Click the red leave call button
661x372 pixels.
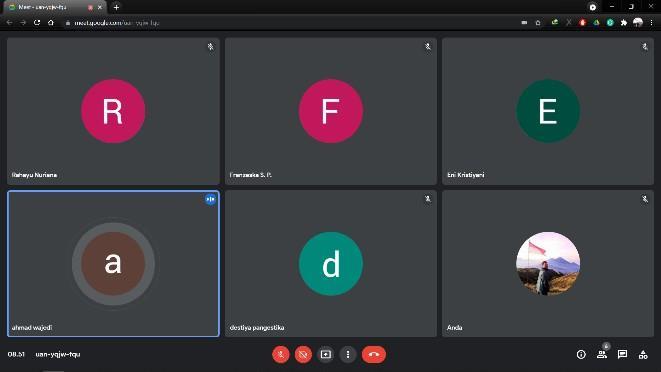pos(373,354)
